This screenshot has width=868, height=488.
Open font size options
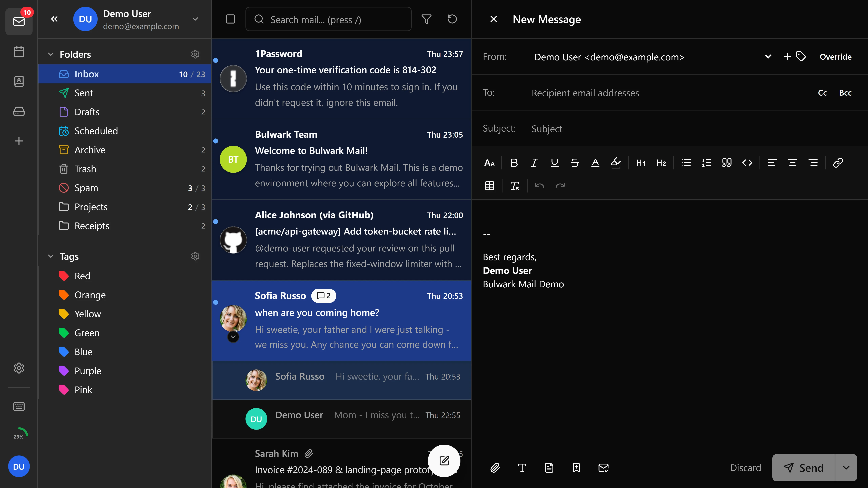point(489,163)
